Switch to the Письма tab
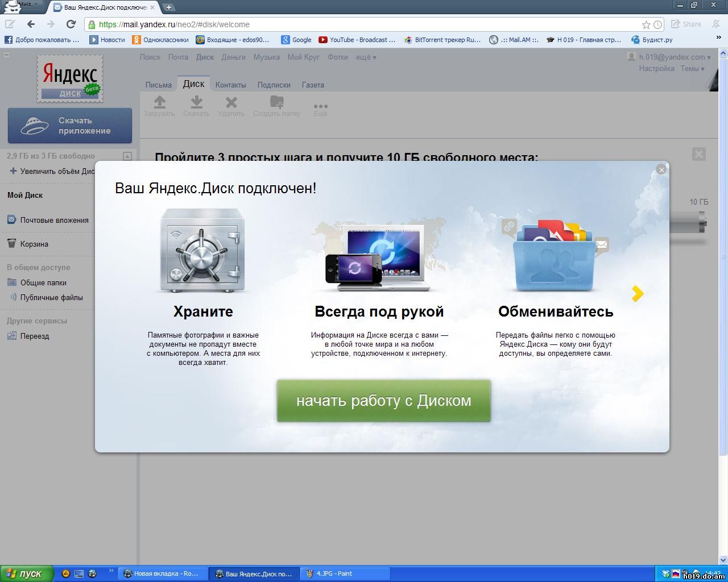728x582 pixels. tap(158, 85)
